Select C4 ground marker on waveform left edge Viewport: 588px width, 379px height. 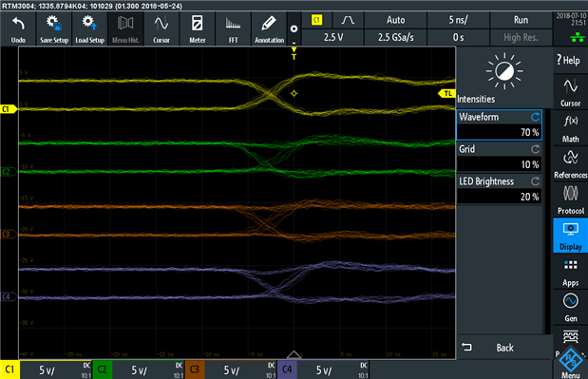click(9, 297)
